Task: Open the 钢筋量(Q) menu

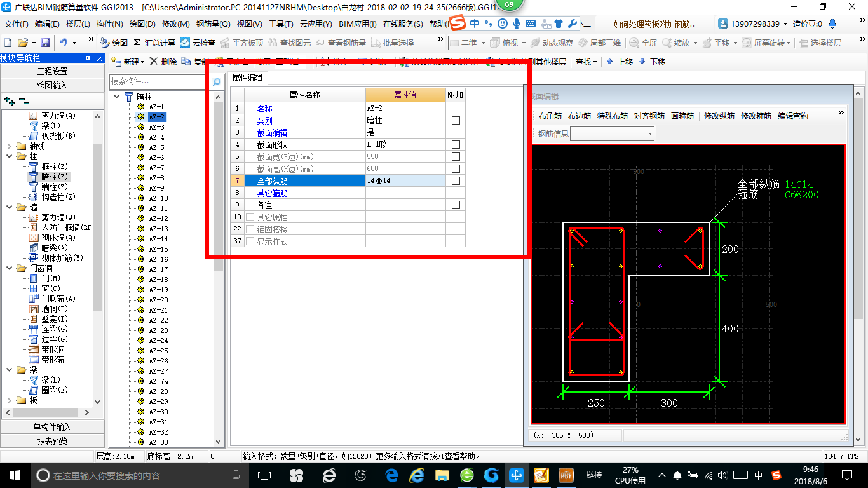Action: coord(214,24)
